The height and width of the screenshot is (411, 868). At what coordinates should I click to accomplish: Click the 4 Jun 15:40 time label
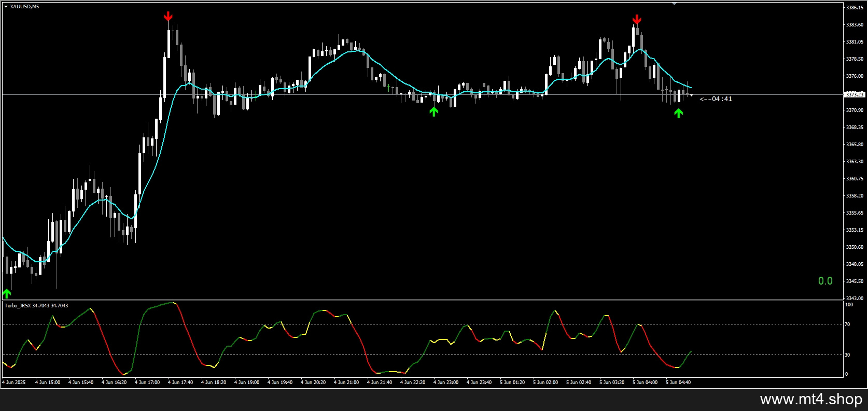[x=81, y=382]
